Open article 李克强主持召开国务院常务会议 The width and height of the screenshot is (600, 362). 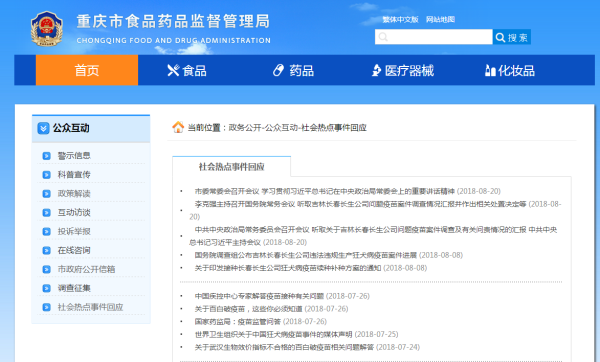(360, 204)
